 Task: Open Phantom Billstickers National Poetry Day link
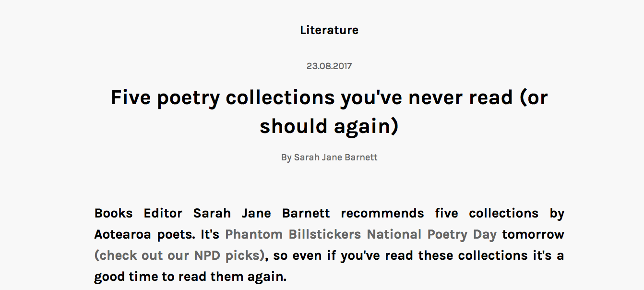point(360,234)
